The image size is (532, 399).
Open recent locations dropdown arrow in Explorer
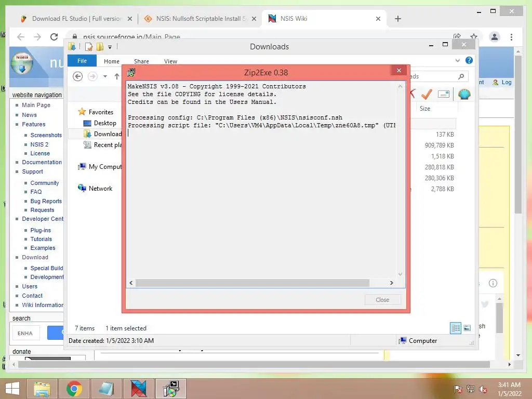click(105, 76)
